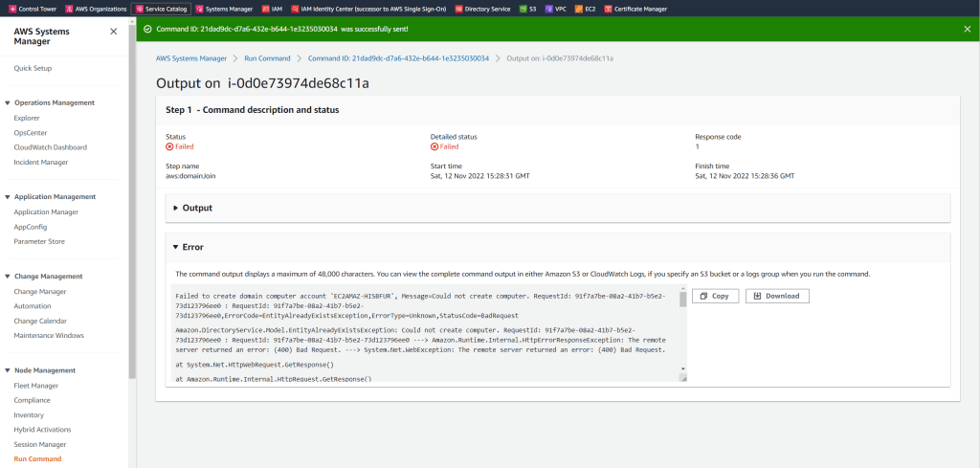Open Maintenance Windows
The width and height of the screenshot is (980, 468).
[x=49, y=336]
